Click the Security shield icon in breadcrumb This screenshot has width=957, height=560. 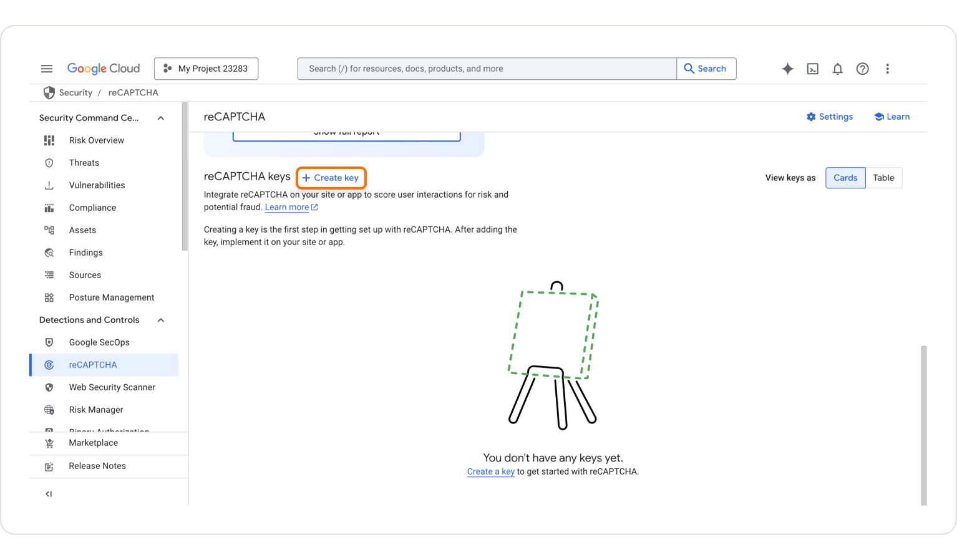[49, 92]
